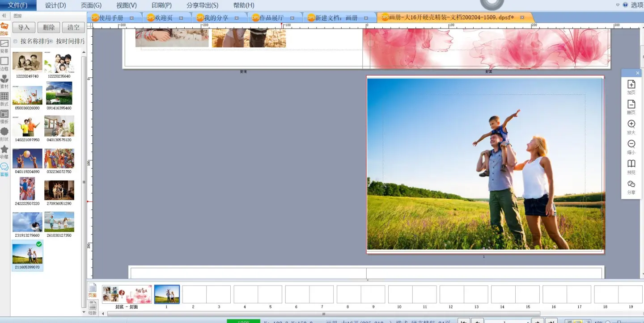This screenshot has height=323, width=644.
Task: Expand the 选项 options dropdown
Action: [618, 5]
